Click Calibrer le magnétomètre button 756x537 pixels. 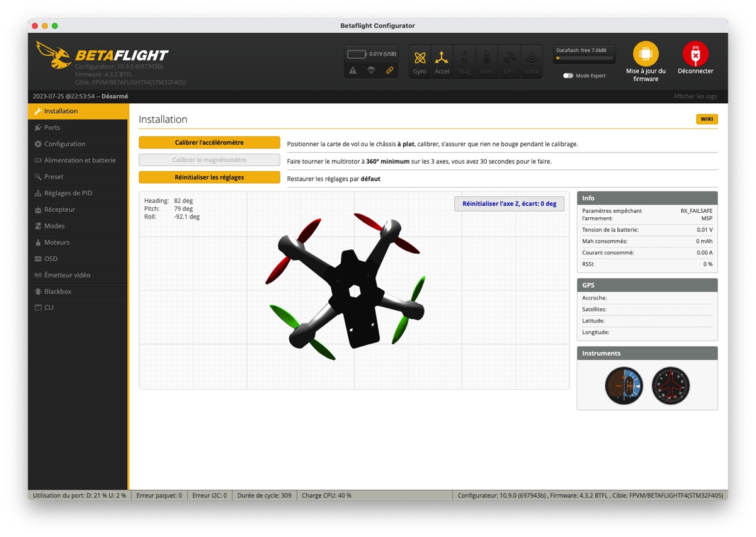tap(209, 160)
